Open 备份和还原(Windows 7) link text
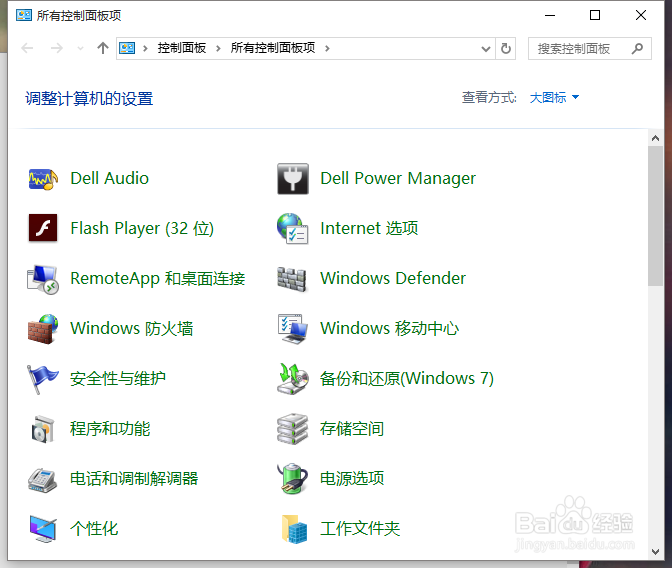 (407, 379)
